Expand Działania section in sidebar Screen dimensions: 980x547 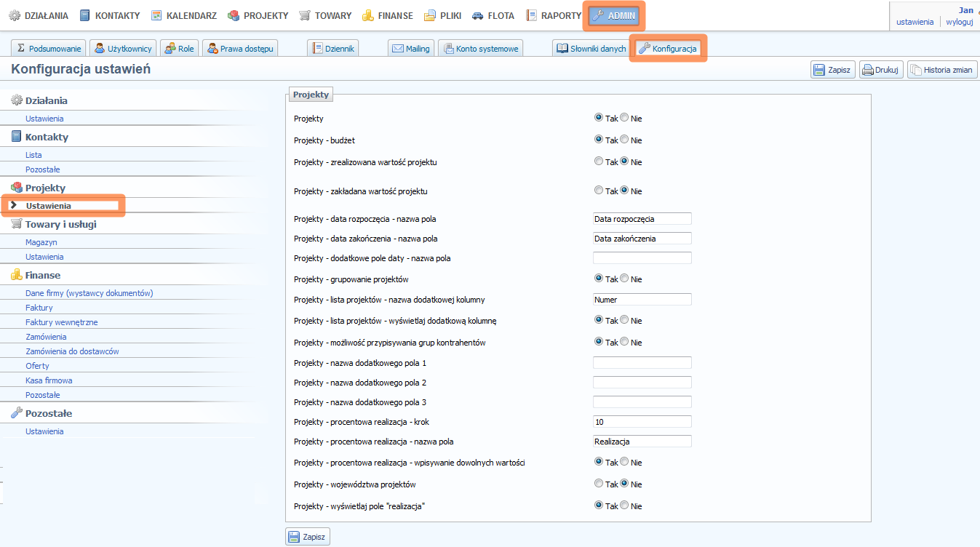46,100
